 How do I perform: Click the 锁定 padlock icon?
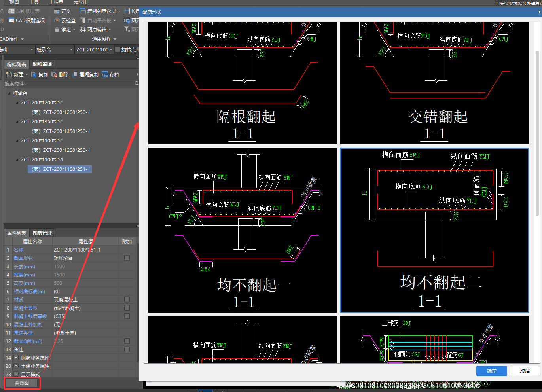[x=57, y=30]
